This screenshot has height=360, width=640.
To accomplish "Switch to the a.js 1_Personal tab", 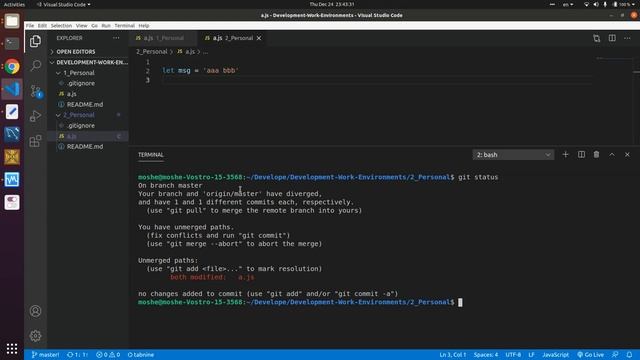I will pyautogui.click(x=163, y=38).
